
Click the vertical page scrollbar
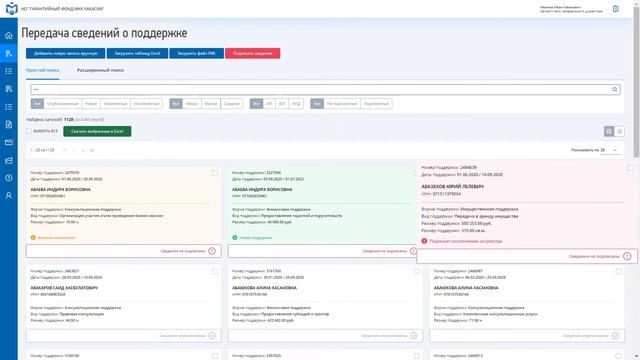pos(636,82)
